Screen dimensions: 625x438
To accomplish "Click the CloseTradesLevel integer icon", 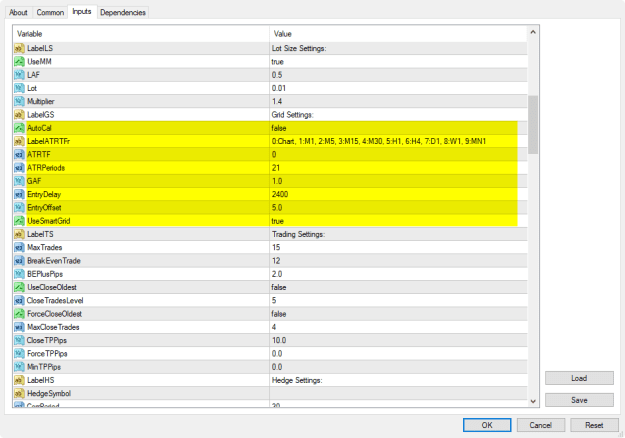I will pos(19,301).
